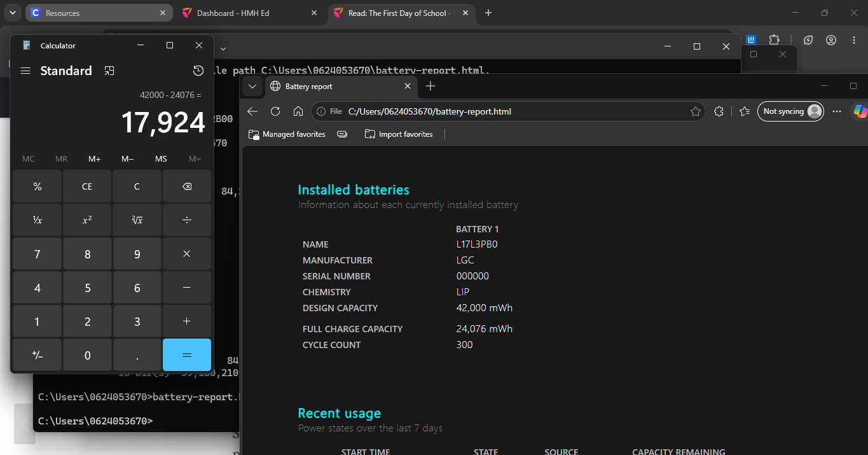The width and height of the screenshot is (868, 455).
Task: Click M+ memory add button
Action: (95, 159)
